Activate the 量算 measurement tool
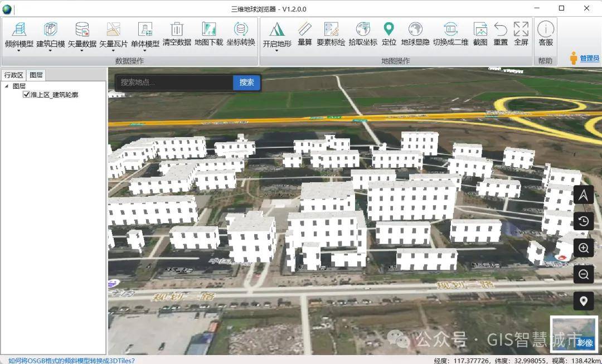Viewport: 602px width, 364px height. tap(304, 30)
